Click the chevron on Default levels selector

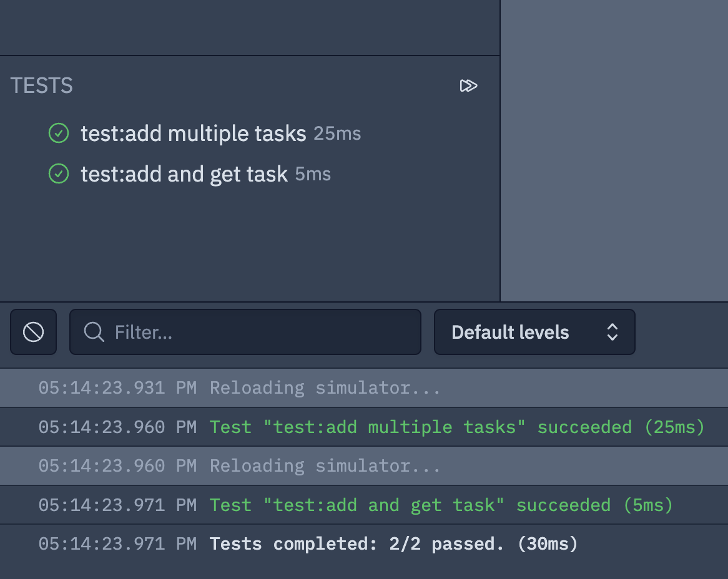pos(612,332)
